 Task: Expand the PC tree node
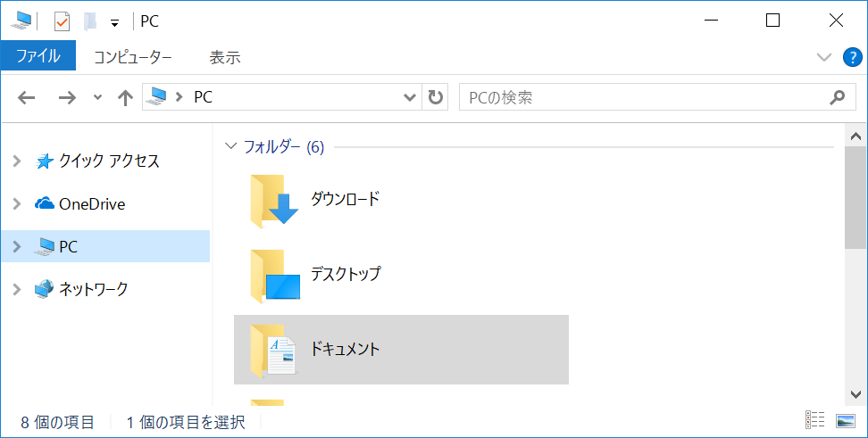[17, 246]
